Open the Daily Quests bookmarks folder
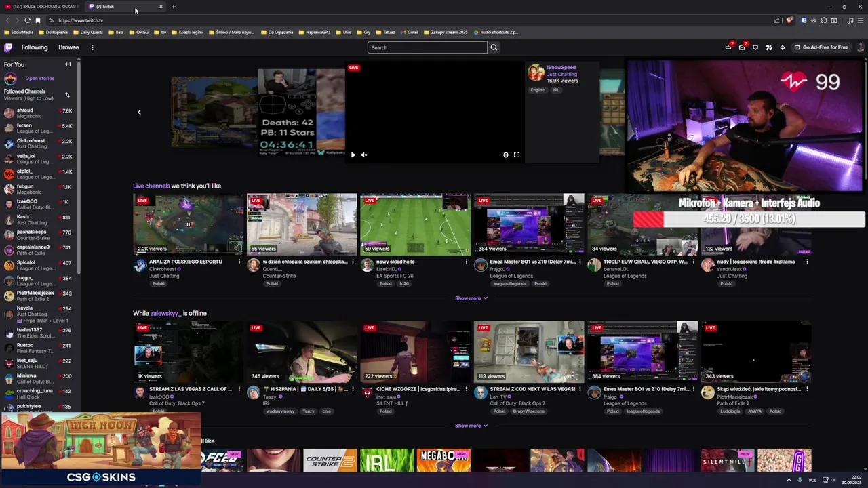The width and height of the screenshot is (868, 488). (88, 32)
